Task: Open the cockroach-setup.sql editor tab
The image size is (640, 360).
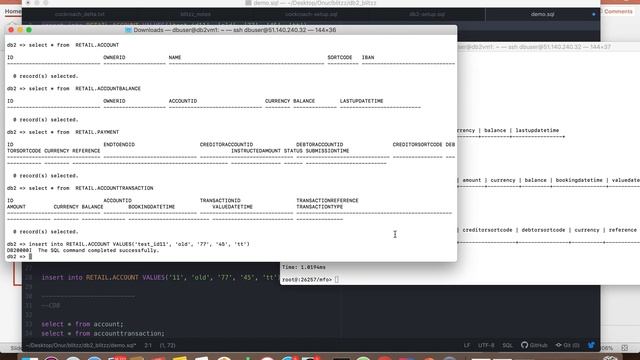Action: pyautogui.click(x=311, y=14)
